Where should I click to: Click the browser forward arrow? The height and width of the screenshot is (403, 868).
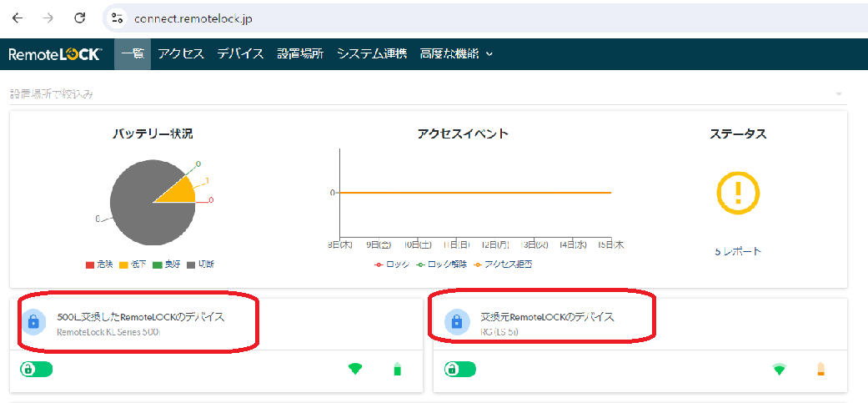point(48,18)
